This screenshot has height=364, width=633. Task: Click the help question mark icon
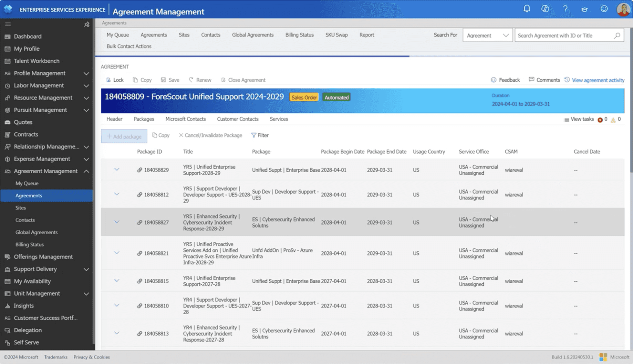[x=565, y=9]
